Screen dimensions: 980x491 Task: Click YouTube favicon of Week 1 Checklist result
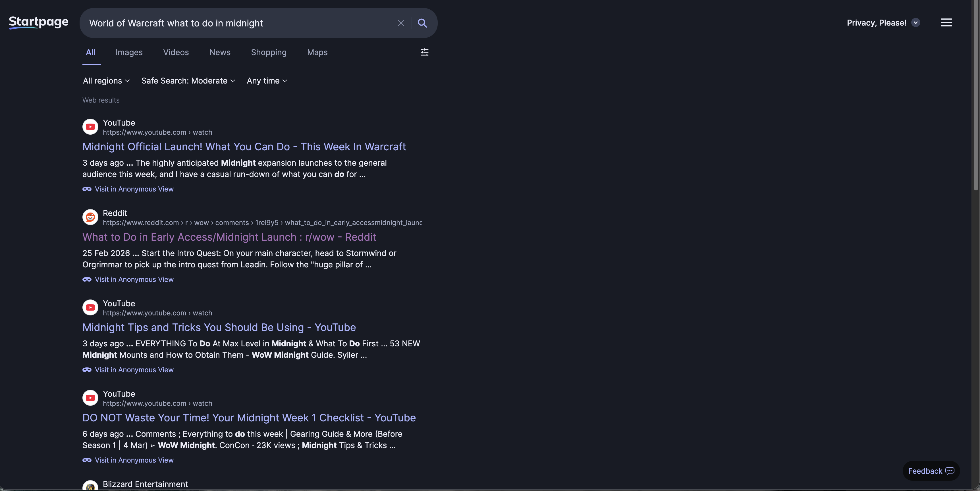pos(90,398)
